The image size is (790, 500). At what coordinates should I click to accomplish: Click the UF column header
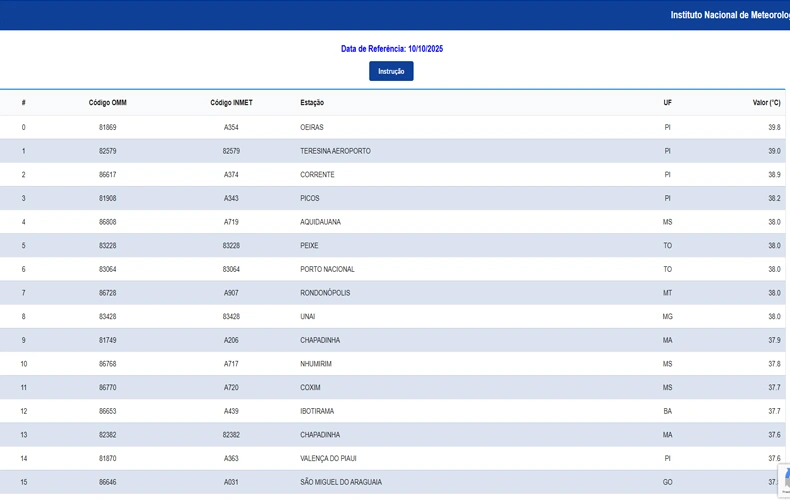pyautogui.click(x=667, y=103)
